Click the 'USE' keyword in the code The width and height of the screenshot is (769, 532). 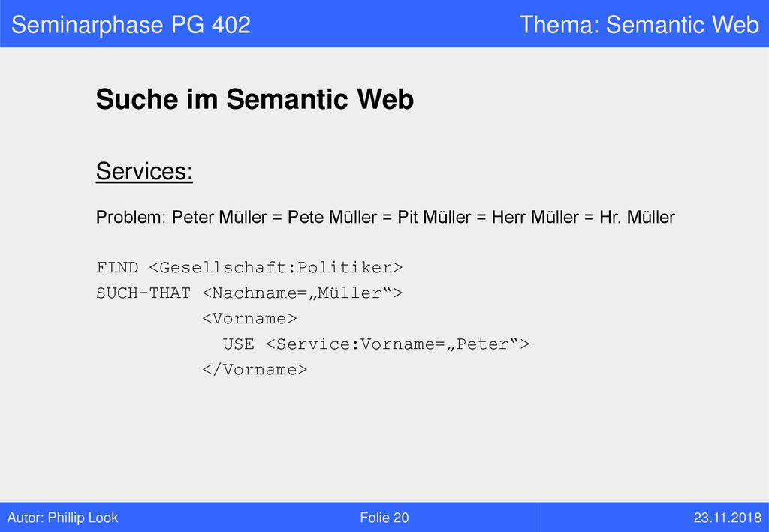[x=238, y=344]
